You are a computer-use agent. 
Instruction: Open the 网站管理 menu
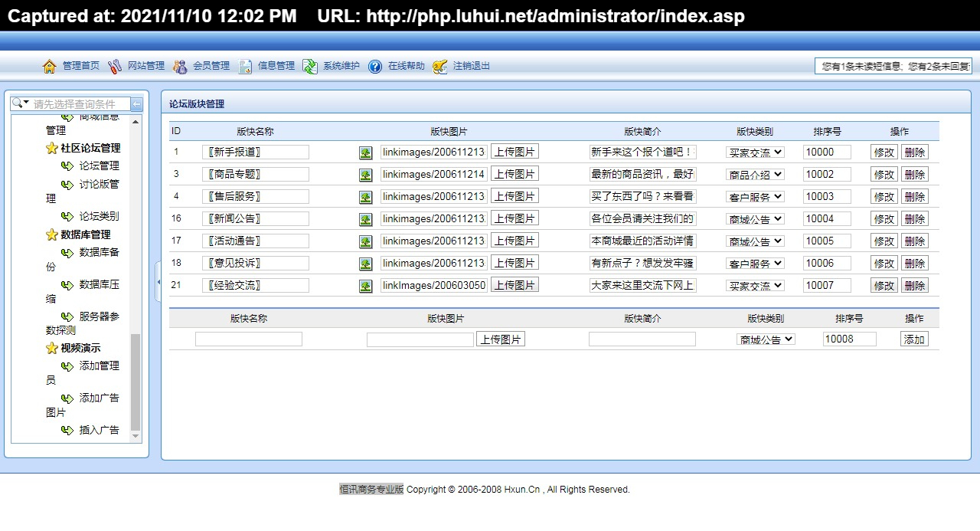146,66
